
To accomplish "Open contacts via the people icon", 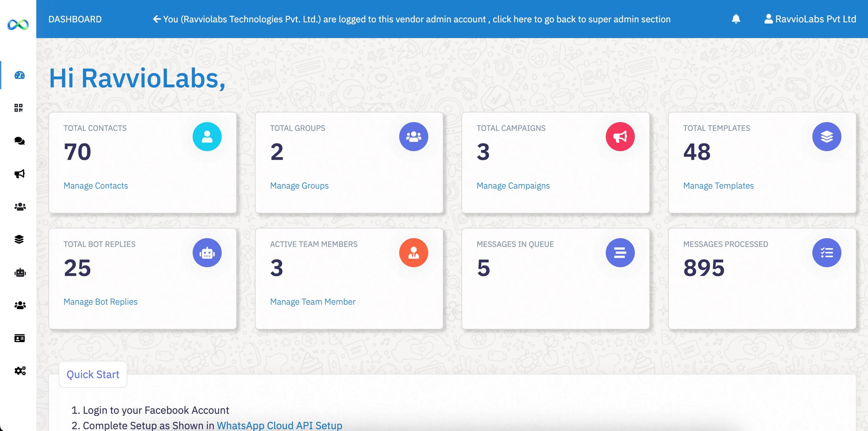I will coord(20,206).
